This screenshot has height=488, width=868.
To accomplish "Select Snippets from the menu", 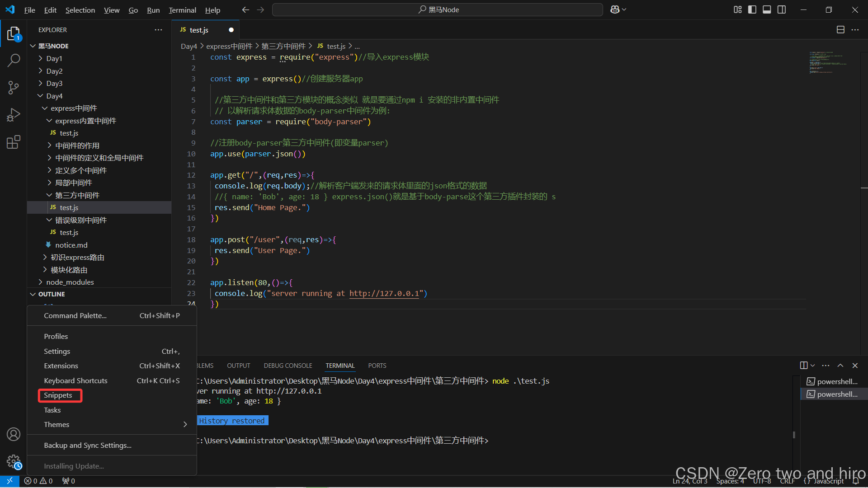I will point(58,395).
